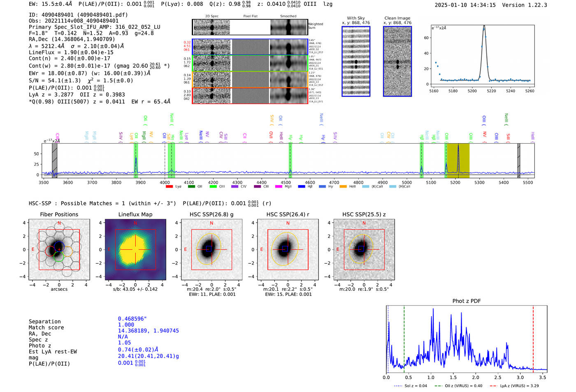
Task: Click the 'Pixel Flat' column header
Action: click(x=250, y=16)
